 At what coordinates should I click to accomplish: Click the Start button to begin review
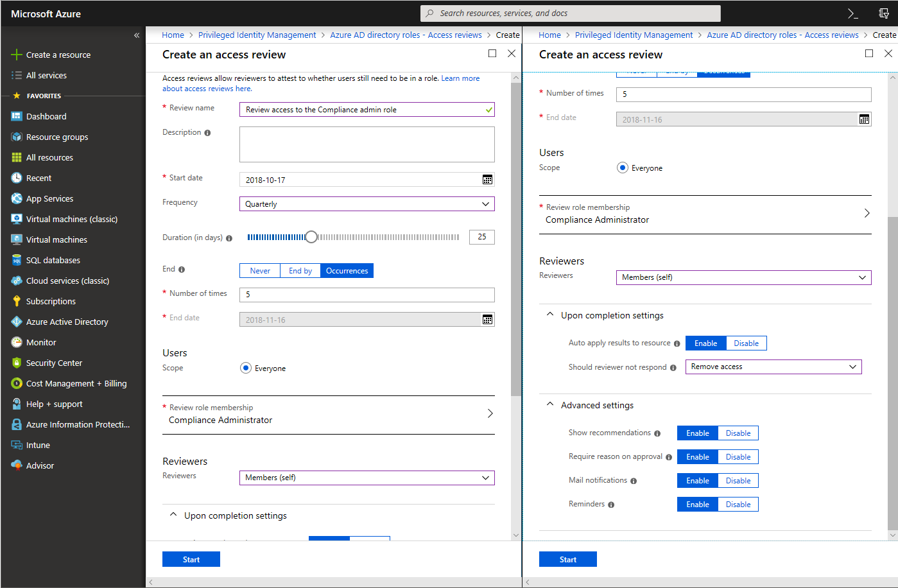(191, 558)
